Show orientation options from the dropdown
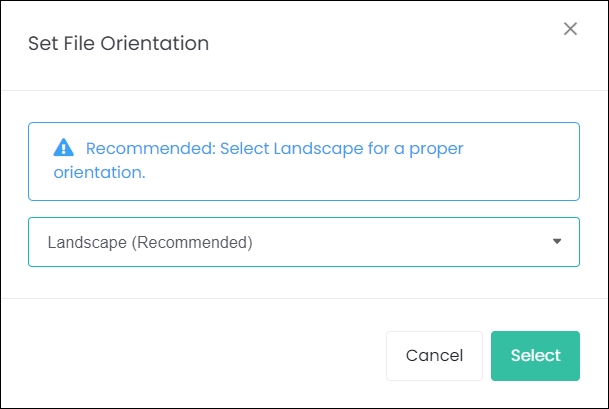609x409 pixels. (304, 242)
